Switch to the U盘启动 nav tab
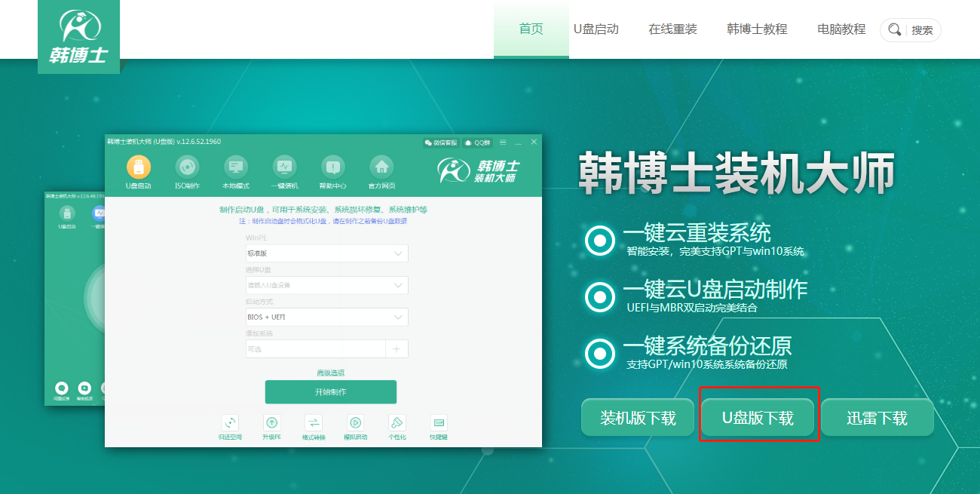This screenshot has height=494, width=980. (x=598, y=29)
